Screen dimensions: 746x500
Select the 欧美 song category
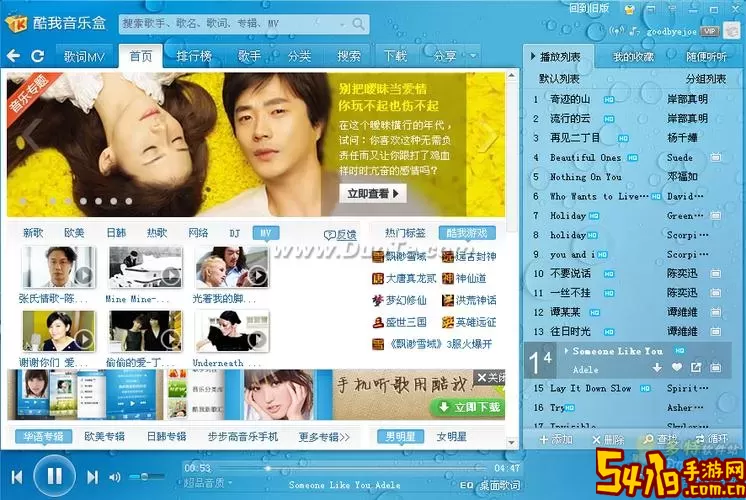[x=74, y=233]
